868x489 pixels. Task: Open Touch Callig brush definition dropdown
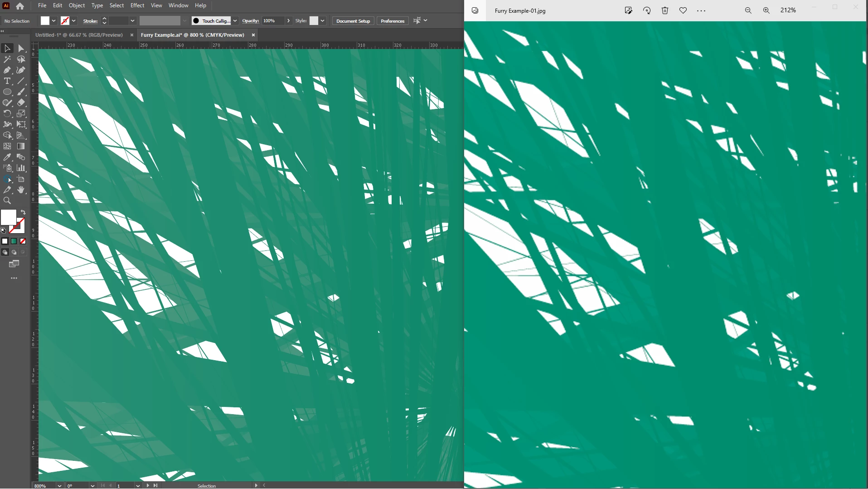click(x=235, y=21)
